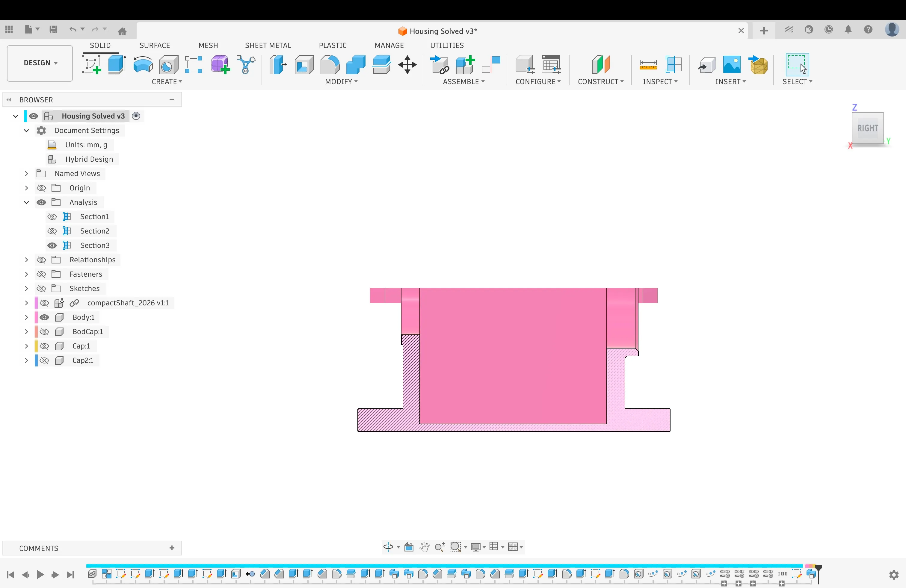Add a new comment with plus
Viewport: 906px width, 588px height.
coord(172,548)
